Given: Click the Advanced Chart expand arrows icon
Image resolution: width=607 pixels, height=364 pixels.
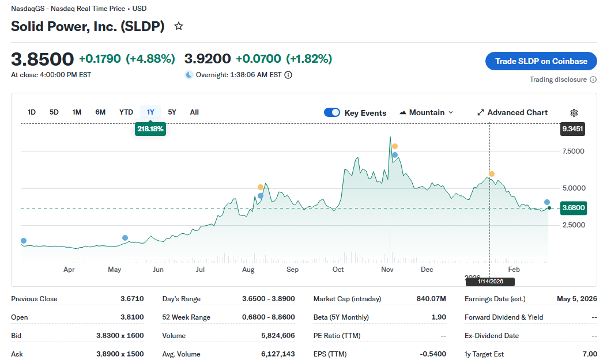Looking at the screenshot, I should click(x=480, y=112).
